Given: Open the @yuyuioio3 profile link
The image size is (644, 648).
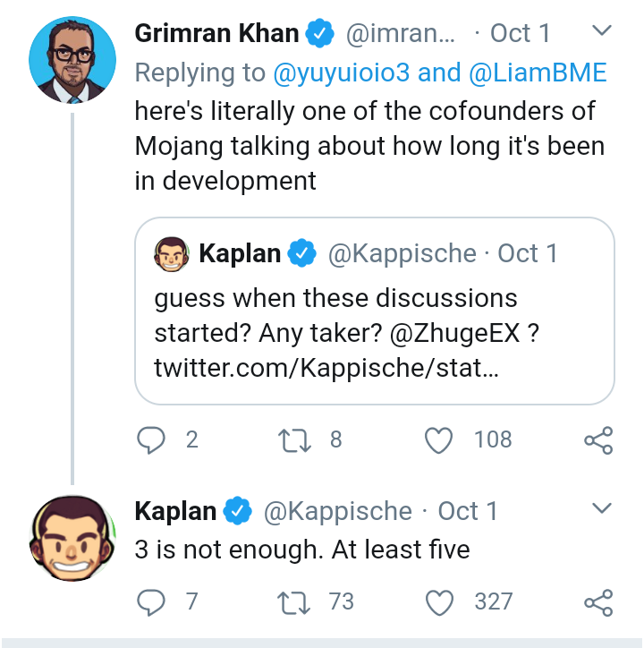Looking at the screenshot, I should coord(341,72).
